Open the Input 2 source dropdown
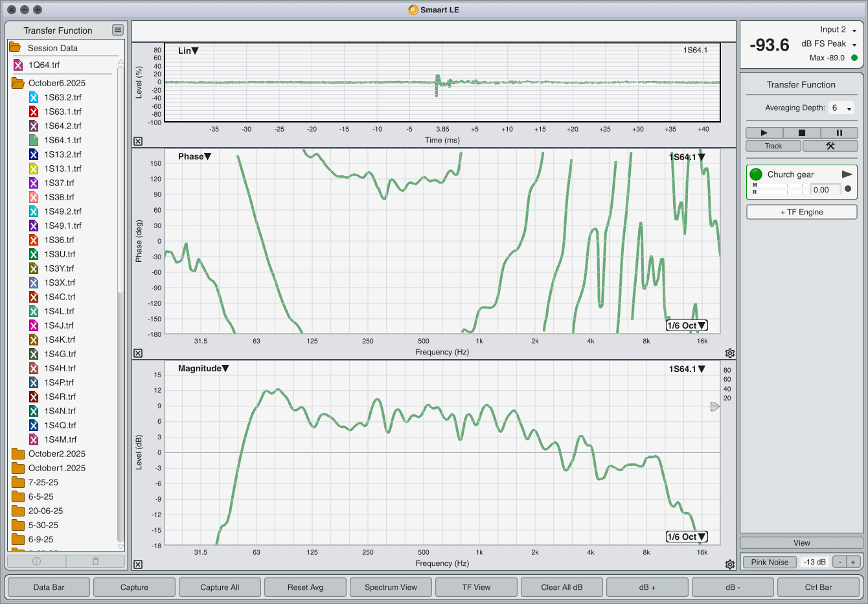This screenshot has width=868, height=604. coord(838,30)
